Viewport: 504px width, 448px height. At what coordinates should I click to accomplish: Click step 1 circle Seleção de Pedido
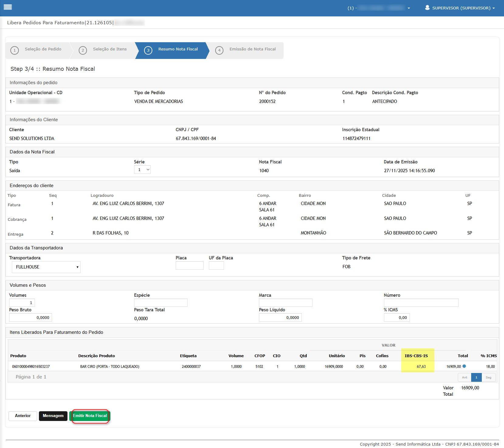tap(15, 50)
